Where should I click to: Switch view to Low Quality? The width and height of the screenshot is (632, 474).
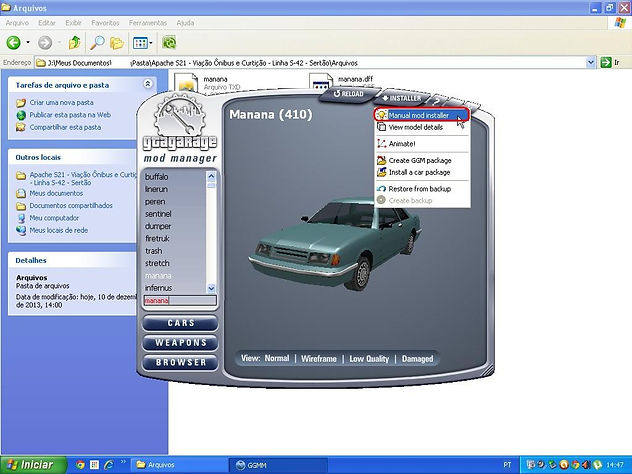coord(369,359)
